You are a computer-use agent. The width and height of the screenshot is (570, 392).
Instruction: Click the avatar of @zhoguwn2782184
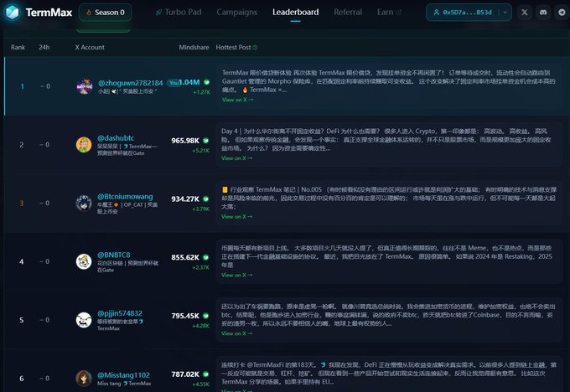(x=85, y=86)
